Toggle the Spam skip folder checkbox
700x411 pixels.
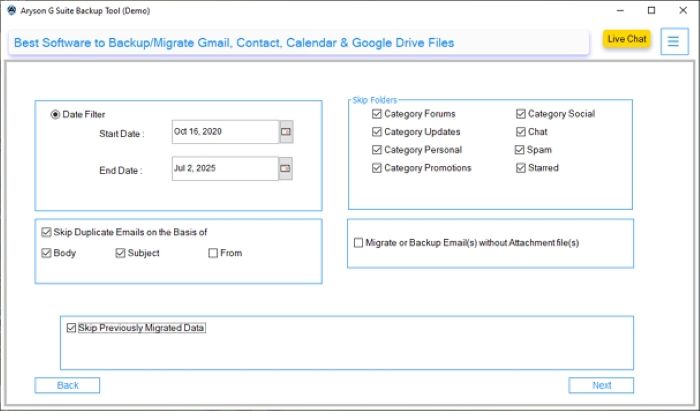pos(520,149)
